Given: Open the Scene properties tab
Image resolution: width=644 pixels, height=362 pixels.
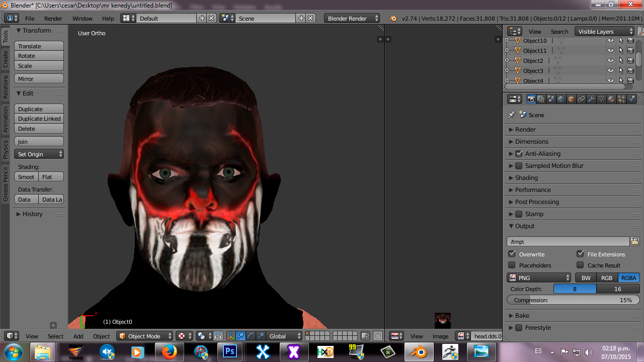Looking at the screenshot, I should (551, 99).
